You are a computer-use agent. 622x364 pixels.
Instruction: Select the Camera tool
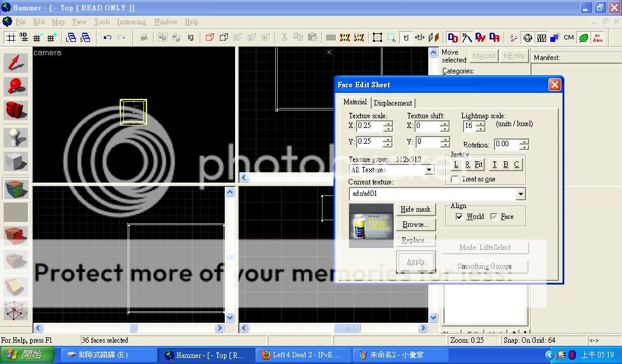click(x=16, y=110)
